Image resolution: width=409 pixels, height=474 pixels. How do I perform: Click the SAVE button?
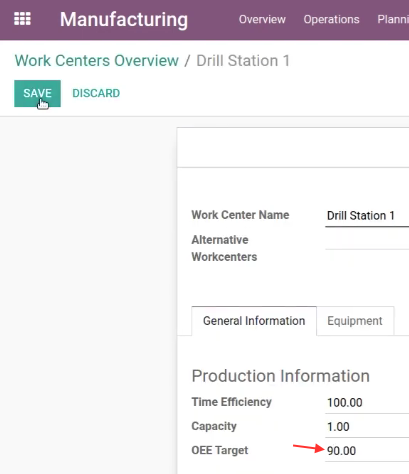37,93
